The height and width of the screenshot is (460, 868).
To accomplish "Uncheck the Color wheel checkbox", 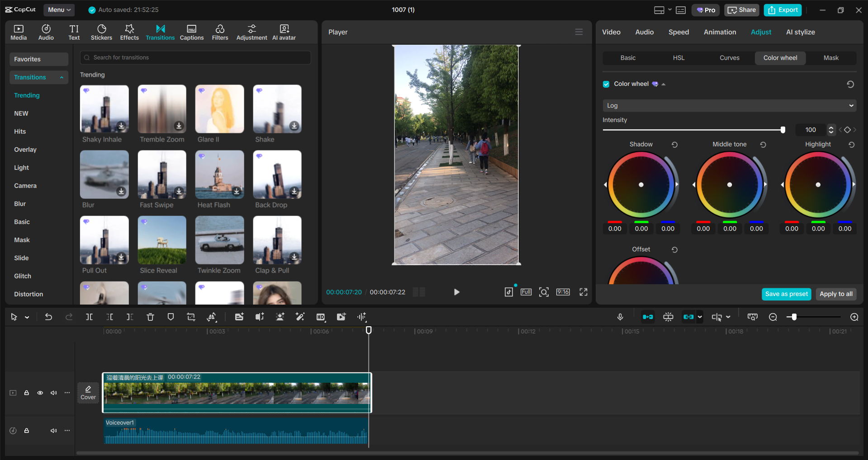I will 606,84.
